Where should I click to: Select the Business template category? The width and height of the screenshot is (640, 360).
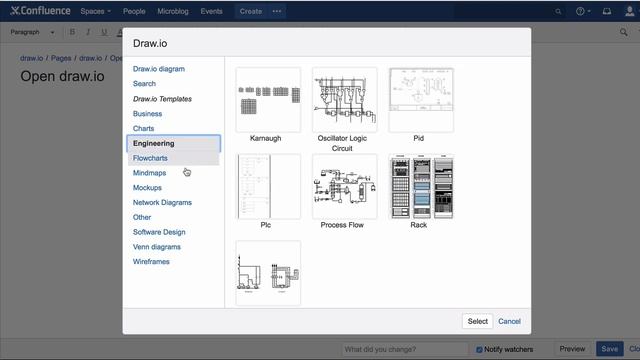pos(147,114)
